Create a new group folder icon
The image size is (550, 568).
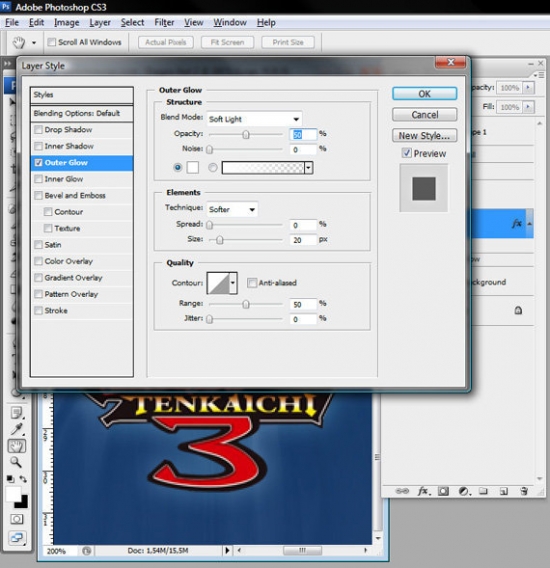483,491
